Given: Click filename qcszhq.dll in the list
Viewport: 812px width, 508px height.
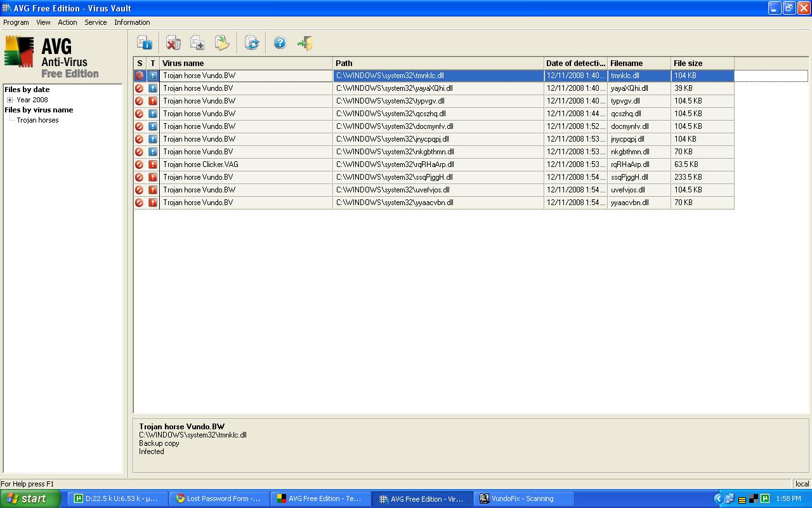Looking at the screenshot, I should pos(626,114).
